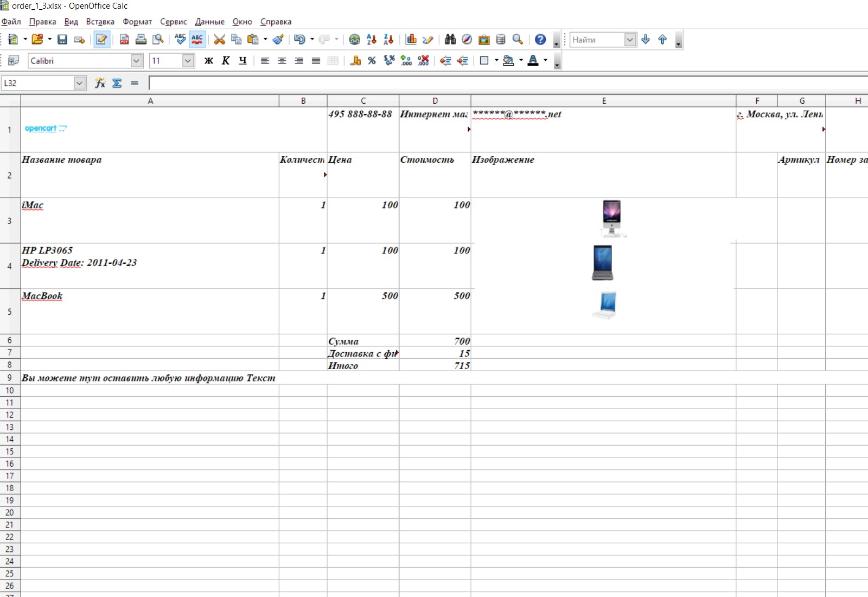The height and width of the screenshot is (597, 868).
Task: Toggle Italic formatting (К)
Action: pos(226,61)
